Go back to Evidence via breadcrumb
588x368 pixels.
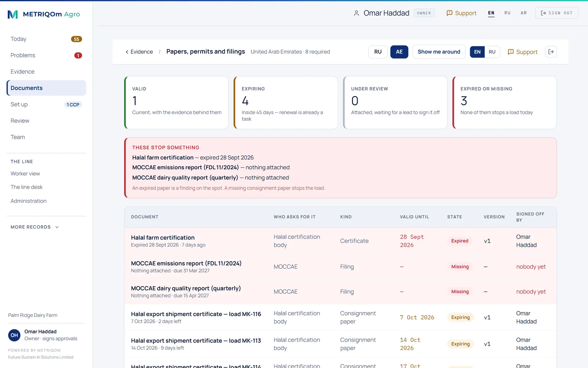139,52
